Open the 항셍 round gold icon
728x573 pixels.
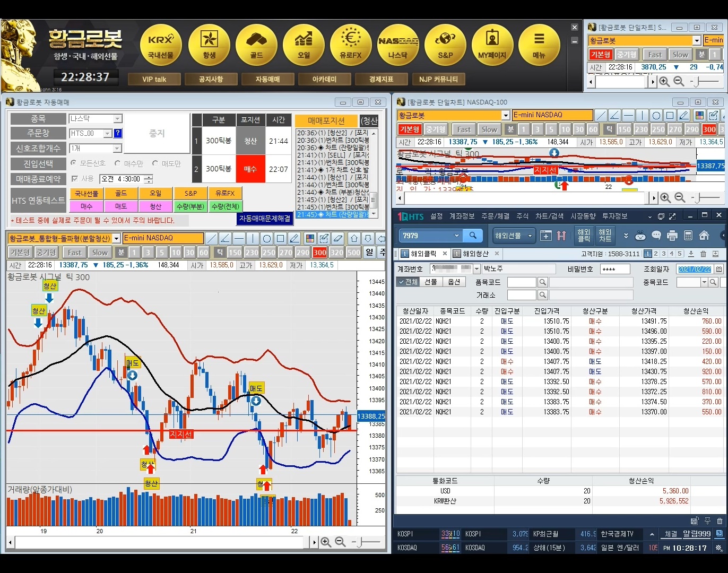(x=209, y=45)
